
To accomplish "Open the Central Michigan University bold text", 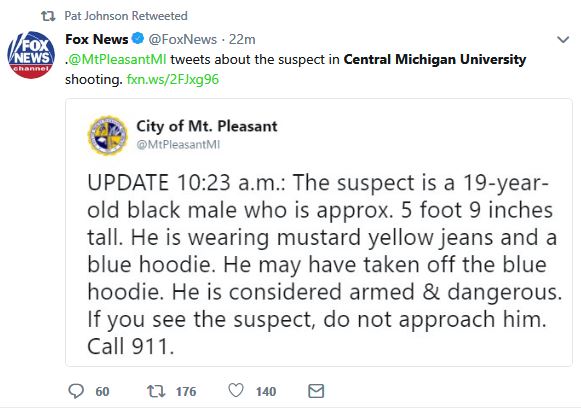I will click(435, 59).
